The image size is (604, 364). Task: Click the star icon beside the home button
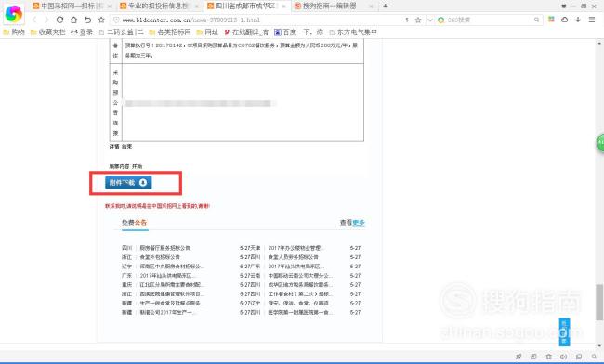[x=101, y=19]
